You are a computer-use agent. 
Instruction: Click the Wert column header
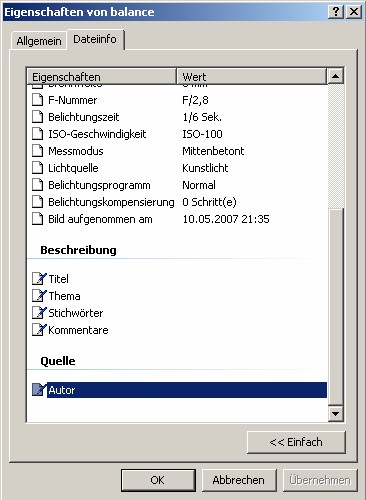pos(251,77)
